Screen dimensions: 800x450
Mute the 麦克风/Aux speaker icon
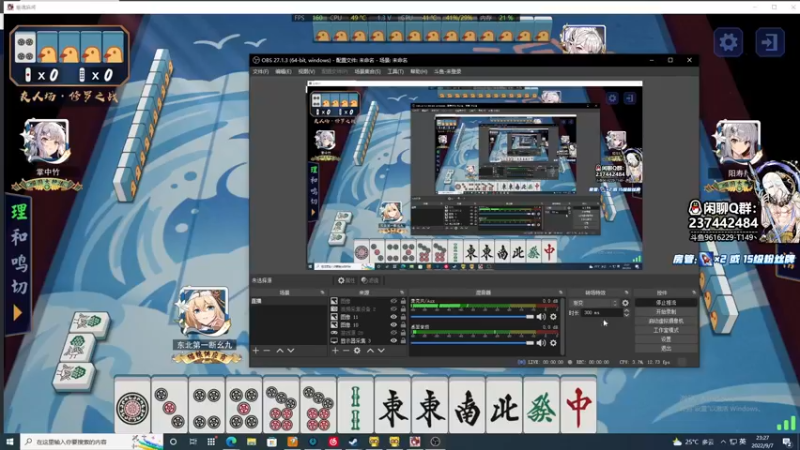point(541,317)
